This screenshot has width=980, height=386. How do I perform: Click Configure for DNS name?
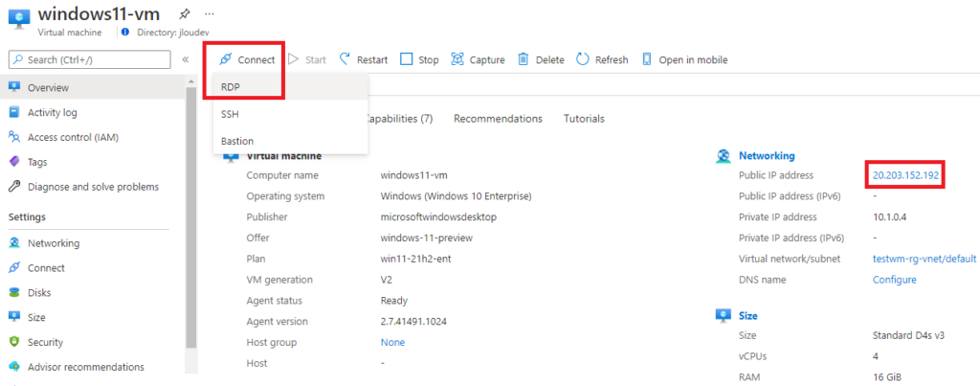895,280
